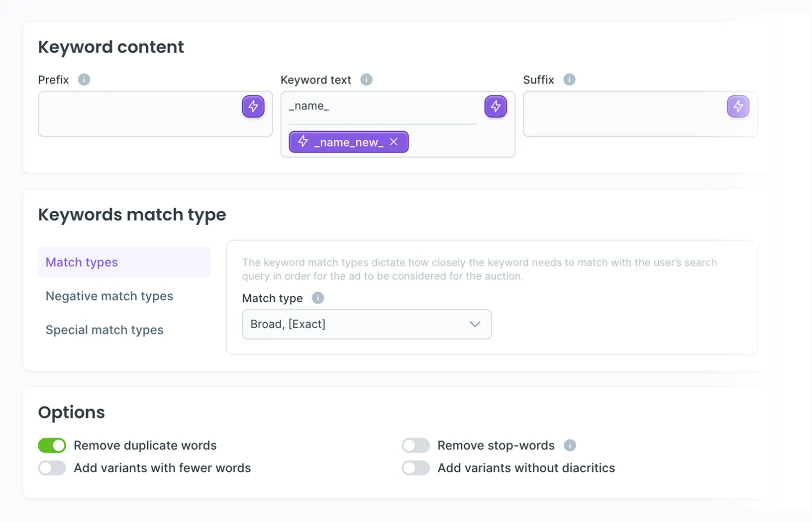This screenshot has height=522, width=812.
Task: Open the info icon next to Prefix
Action: coord(84,80)
